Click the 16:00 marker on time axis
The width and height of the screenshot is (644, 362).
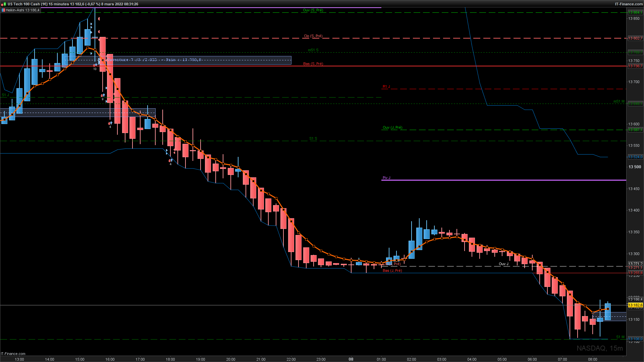[110, 359]
